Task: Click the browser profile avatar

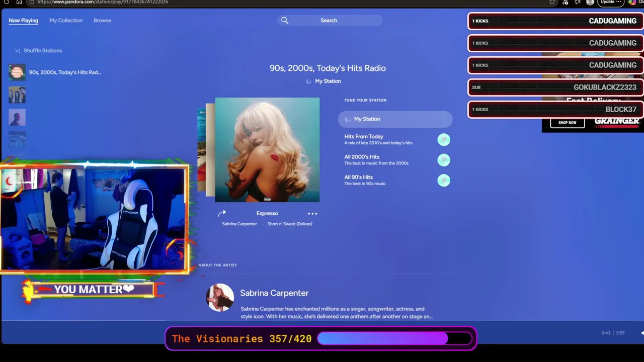Action: (x=590, y=2)
